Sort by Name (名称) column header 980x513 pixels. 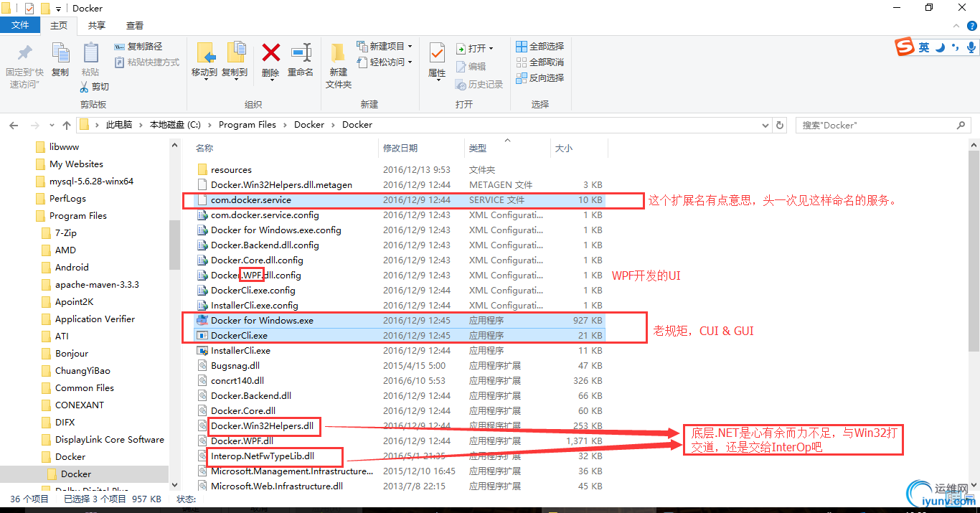point(286,148)
